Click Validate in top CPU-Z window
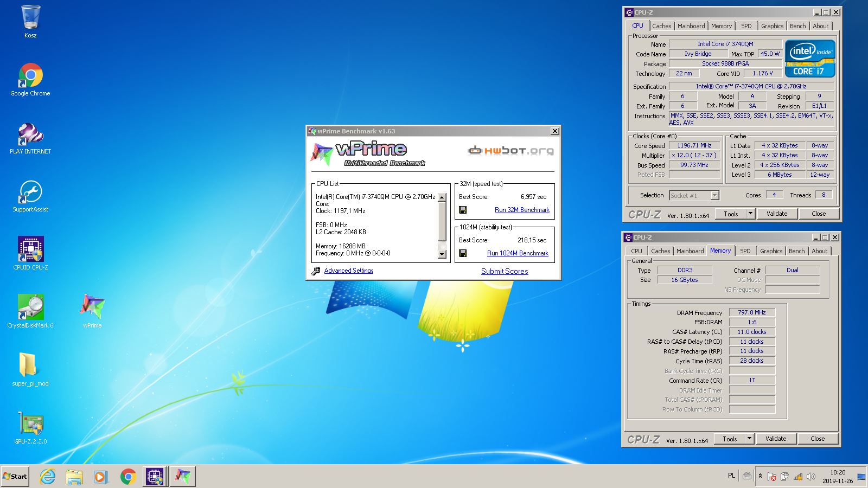Screen dimensions: 868x488 coord(777,214)
